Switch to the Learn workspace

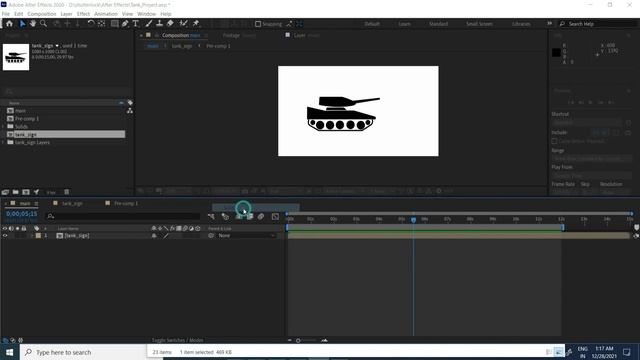(404, 24)
